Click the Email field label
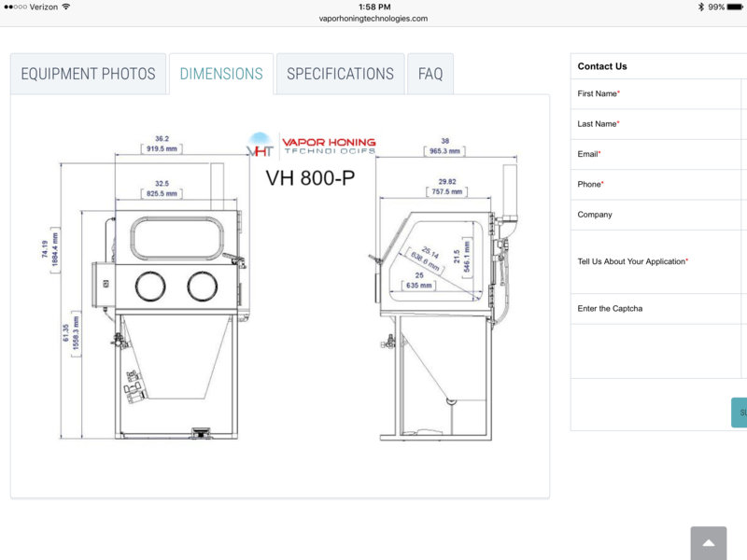This screenshot has width=747, height=560. pyautogui.click(x=589, y=154)
